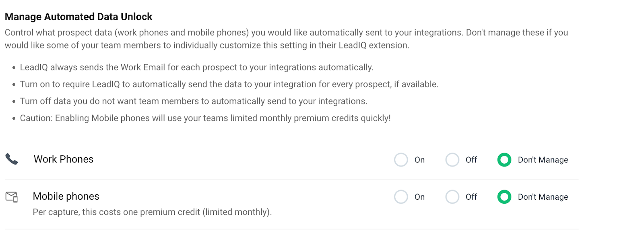Choose Don't Manage radio circle for Work Phones
The image size is (644, 246).
click(x=504, y=160)
